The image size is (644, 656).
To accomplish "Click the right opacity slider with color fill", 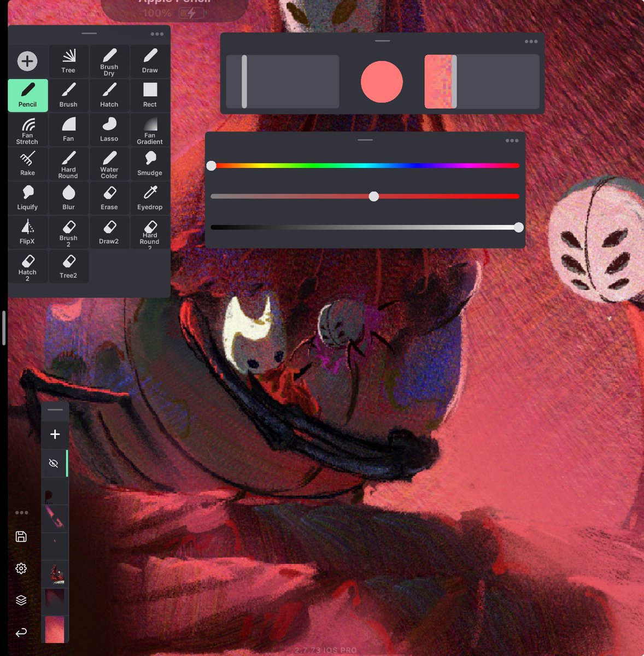I will click(482, 81).
